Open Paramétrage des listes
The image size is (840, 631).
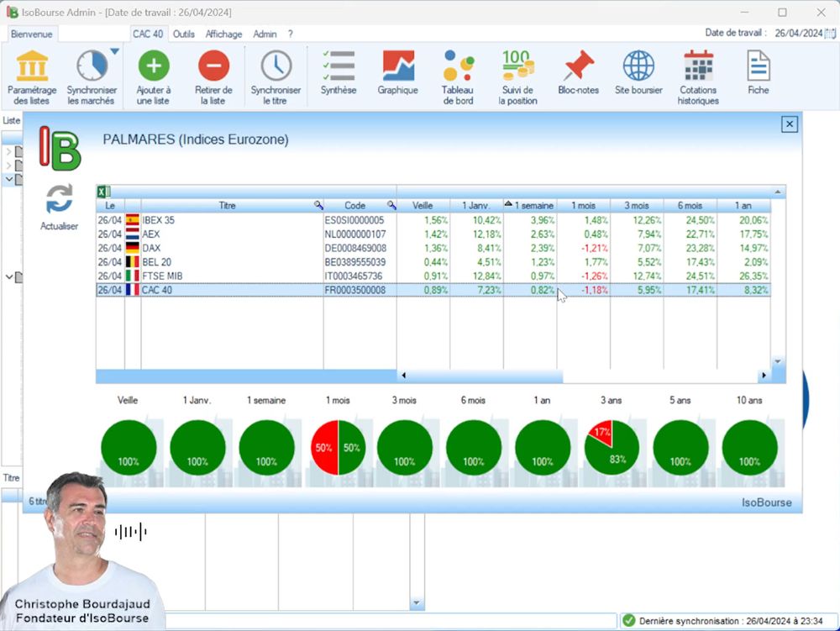32,77
